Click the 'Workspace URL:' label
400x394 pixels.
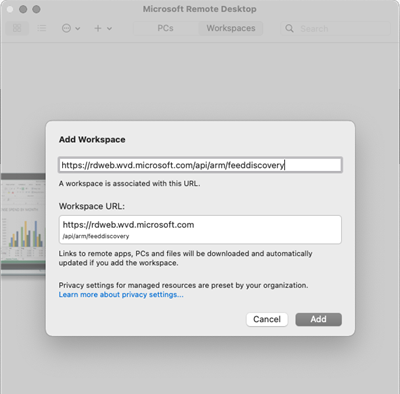pos(92,206)
